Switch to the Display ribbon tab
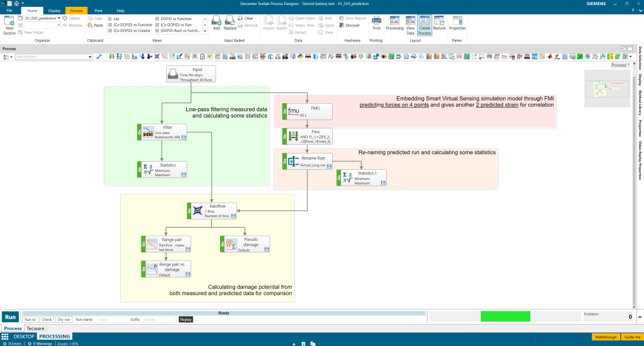The height and width of the screenshot is (346, 644). tap(54, 11)
